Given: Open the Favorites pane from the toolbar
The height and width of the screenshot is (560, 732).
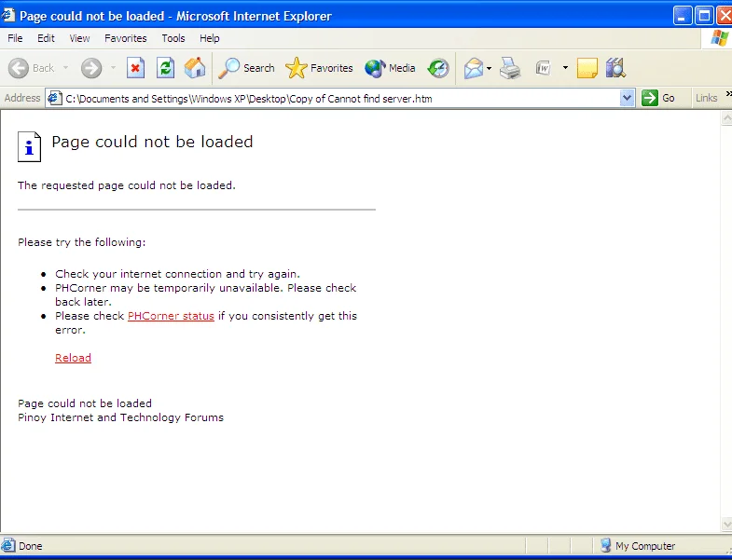Looking at the screenshot, I should (x=319, y=68).
